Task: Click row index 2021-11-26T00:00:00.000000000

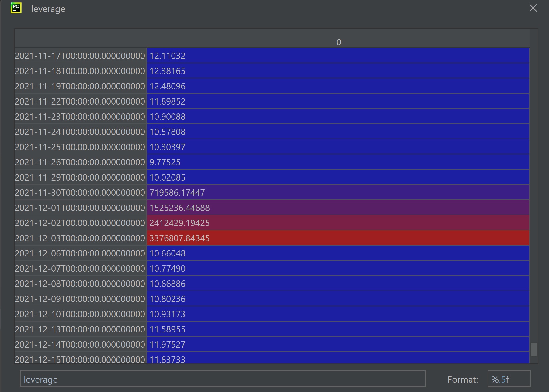Action: pyautogui.click(x=80, y=162)
